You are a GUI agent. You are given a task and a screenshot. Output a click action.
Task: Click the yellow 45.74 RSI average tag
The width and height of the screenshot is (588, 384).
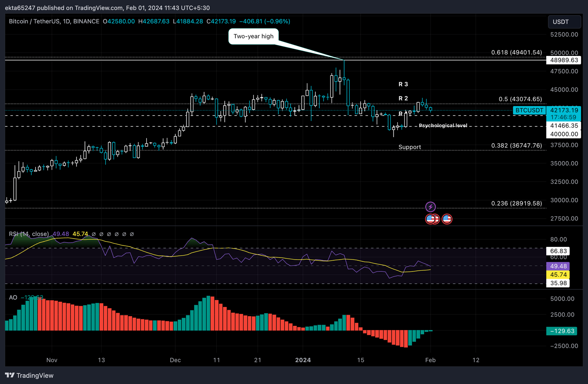click(x=559, y=275)
